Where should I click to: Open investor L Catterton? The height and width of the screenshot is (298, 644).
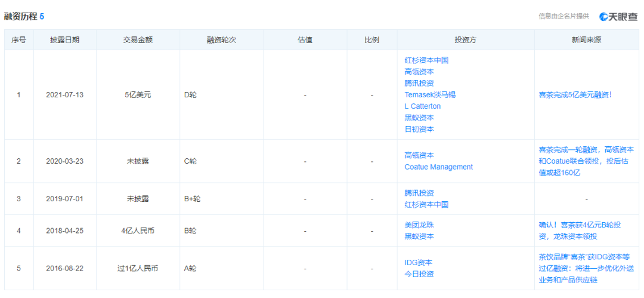423,106
